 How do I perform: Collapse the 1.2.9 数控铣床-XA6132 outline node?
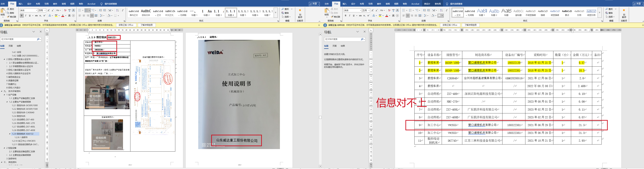(x=10, y=134)
